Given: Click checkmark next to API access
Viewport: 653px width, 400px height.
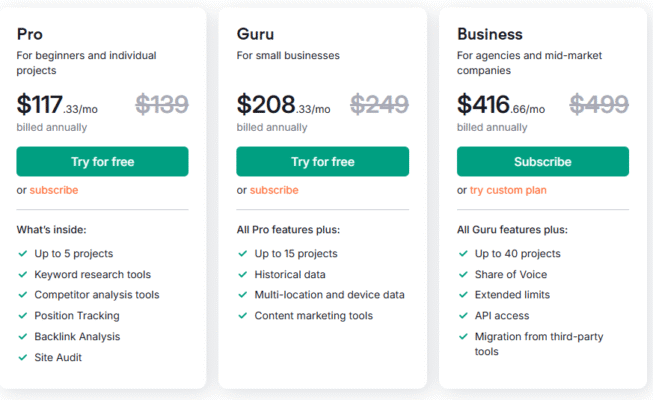Looking at the screenshot, I should pos(463,316).
